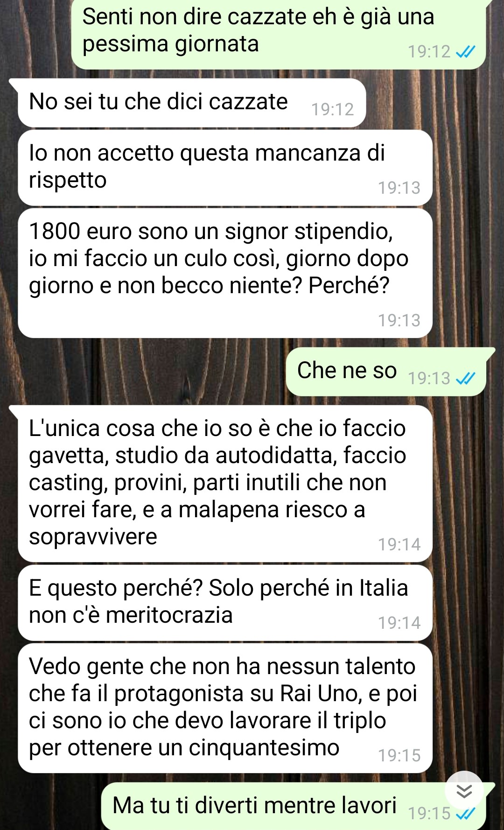Tap the 19:12 timestamp on the received message

[333, 109]
